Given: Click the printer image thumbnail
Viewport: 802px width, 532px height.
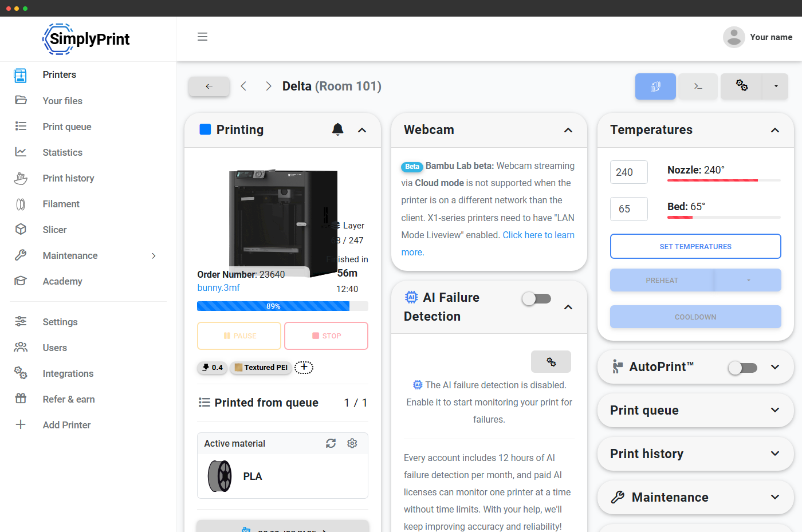Looking at the screenshot, I should point(283,222).
